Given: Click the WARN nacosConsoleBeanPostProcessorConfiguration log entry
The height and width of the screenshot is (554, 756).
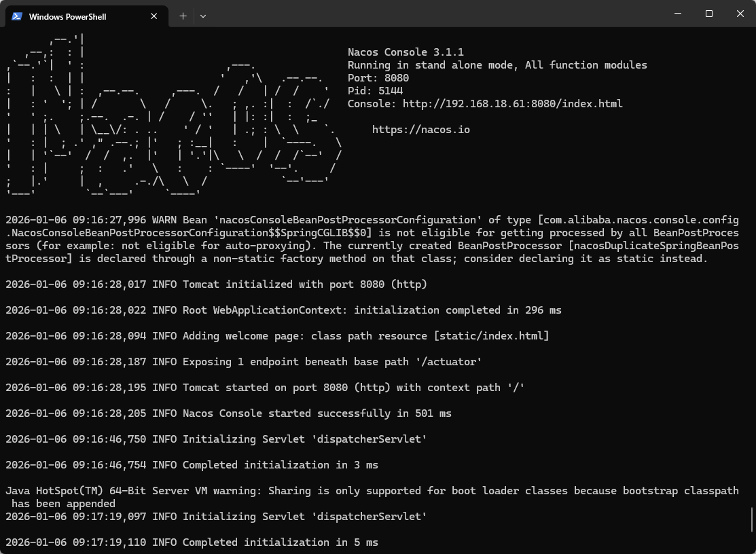Looking at the screenshot, I should click(x=372, y=239).
